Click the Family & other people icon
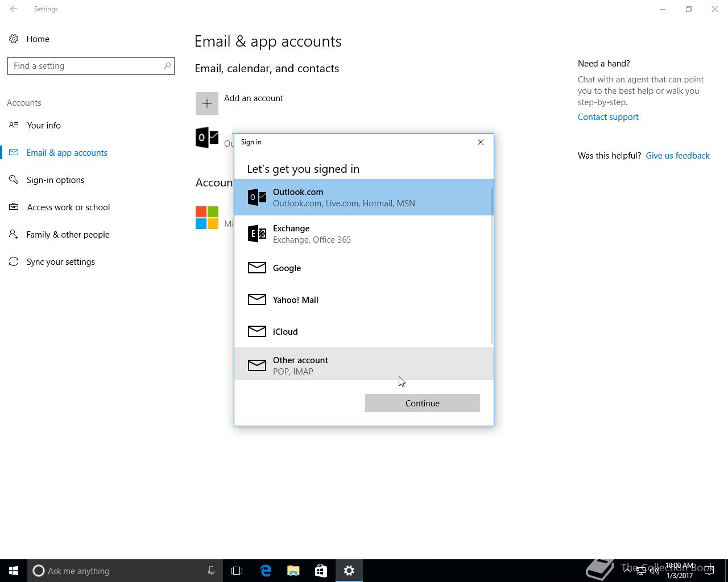The height and width of the screenshot is (582, 728). pyautogui.click(x=14, y=234)
